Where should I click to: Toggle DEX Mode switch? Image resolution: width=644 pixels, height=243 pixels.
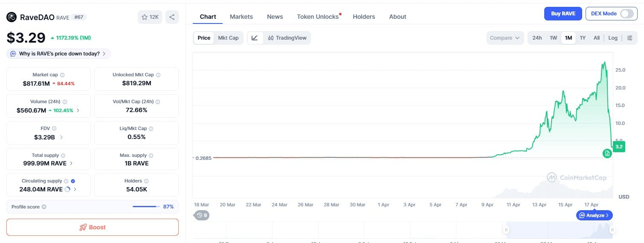(627, 14)
